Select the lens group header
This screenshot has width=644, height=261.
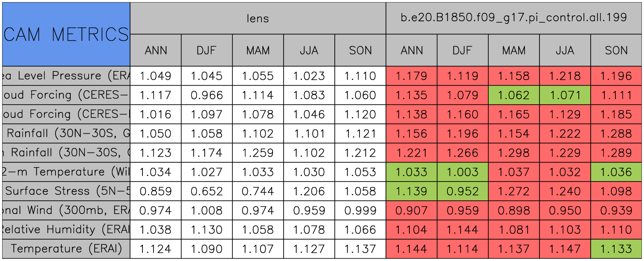[x=258, y=18]
